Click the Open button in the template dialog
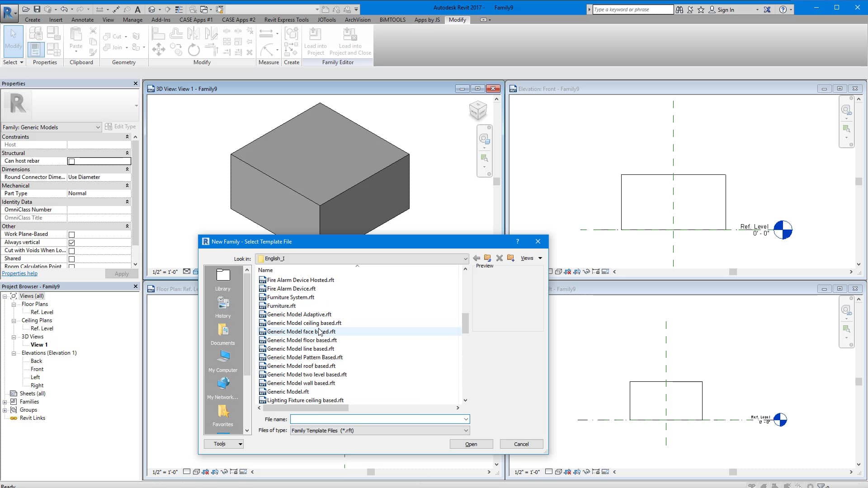Image resolution: width=868 pixels, height=488 pixels. [471, 444]
